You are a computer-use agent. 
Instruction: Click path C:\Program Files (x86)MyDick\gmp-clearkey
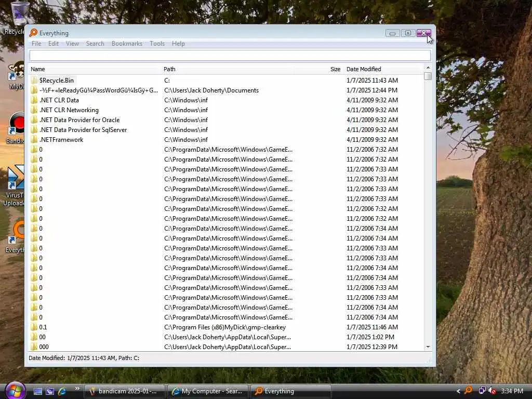point(225,327)
